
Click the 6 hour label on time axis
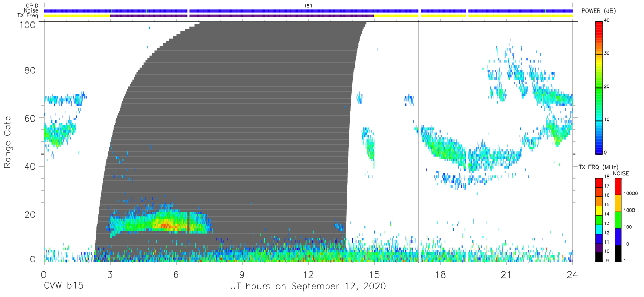[x=176, y=275]
